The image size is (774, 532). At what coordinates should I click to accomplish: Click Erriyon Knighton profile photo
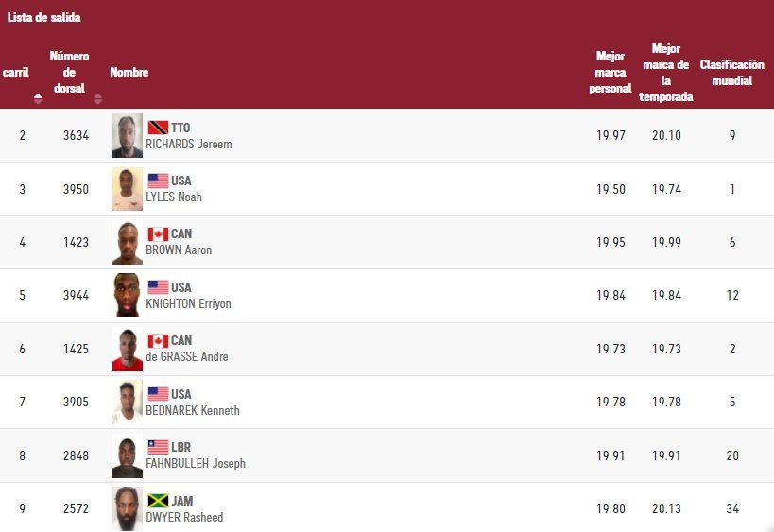pyautogui.click(x=128, y=296)
